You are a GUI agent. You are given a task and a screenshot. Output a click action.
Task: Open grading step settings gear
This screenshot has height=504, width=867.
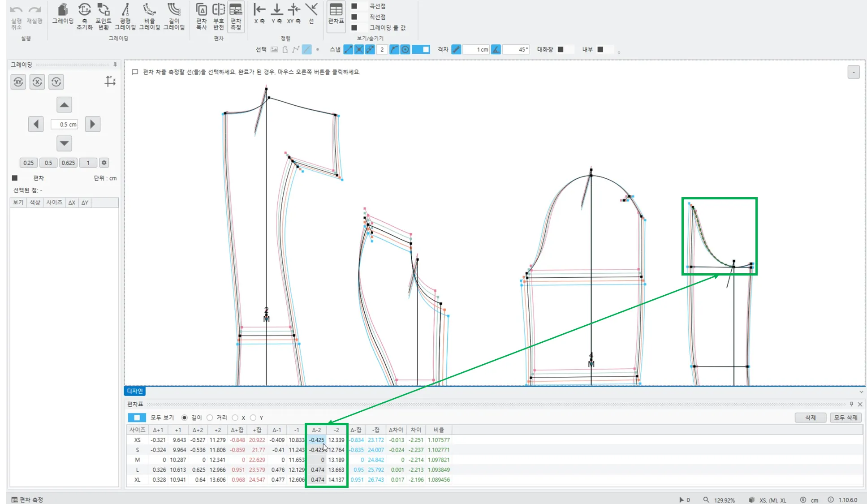point(104,163)
